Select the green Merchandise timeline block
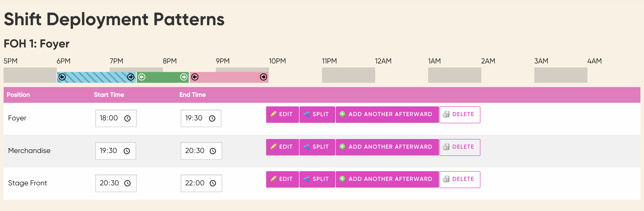 (x=163, y=77)
